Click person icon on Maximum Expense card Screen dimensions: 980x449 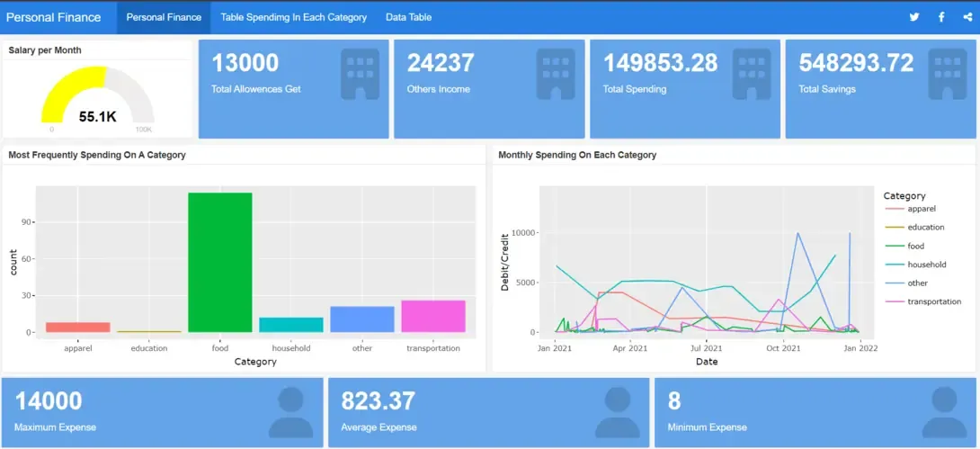click(x=291, y=411)
